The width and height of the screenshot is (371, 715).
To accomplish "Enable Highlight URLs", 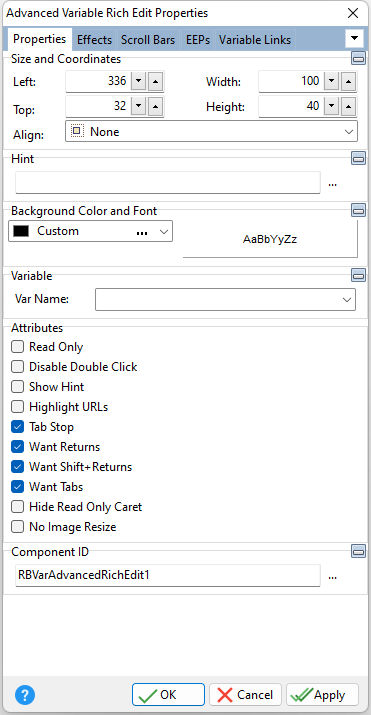I will pyautogui.click(x=17, y=406).
